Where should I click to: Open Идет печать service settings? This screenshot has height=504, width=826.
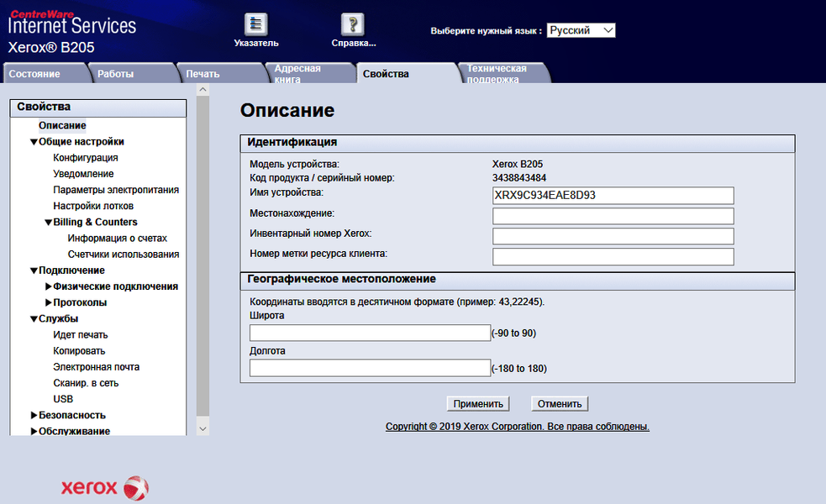(80, 335)
